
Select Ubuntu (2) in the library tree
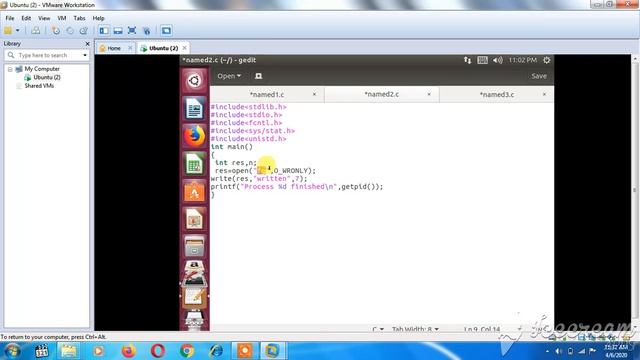(47, 78)
